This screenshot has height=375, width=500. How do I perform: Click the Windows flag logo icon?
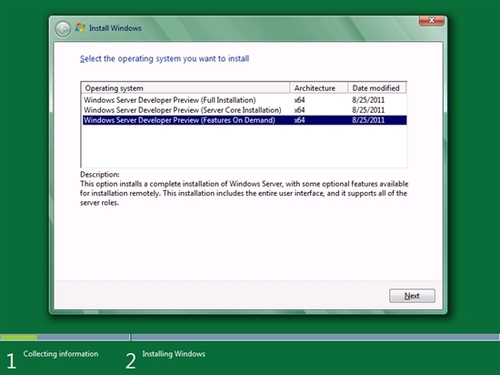click(x=80, y=28)
